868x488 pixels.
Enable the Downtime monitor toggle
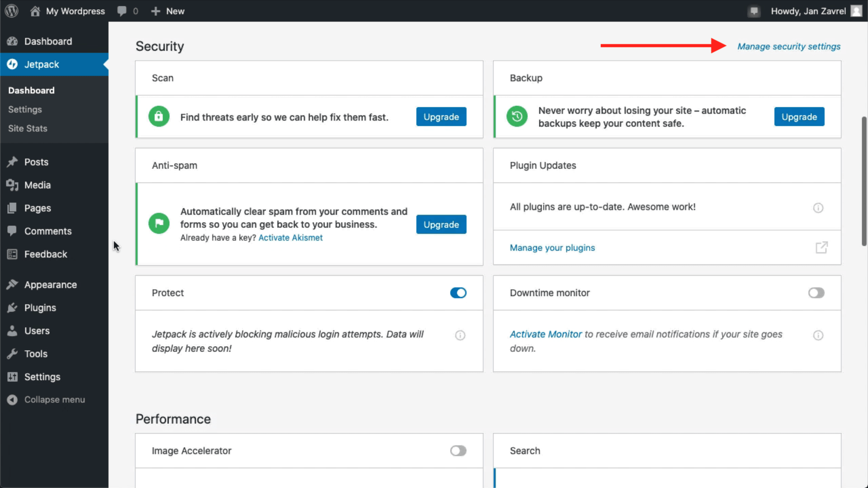coord(816,293)
